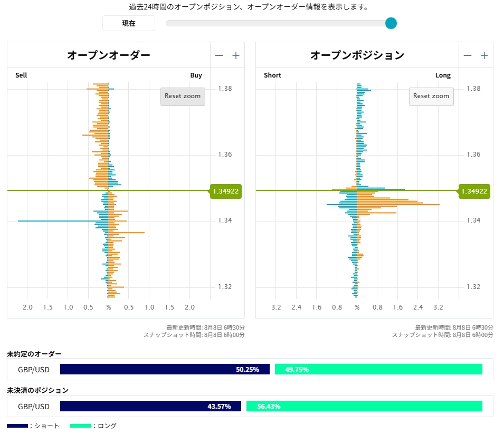Click the middle of the 24-hour slider track
The height and width of the screenshot is (434, 504).
tap(278, 23)
